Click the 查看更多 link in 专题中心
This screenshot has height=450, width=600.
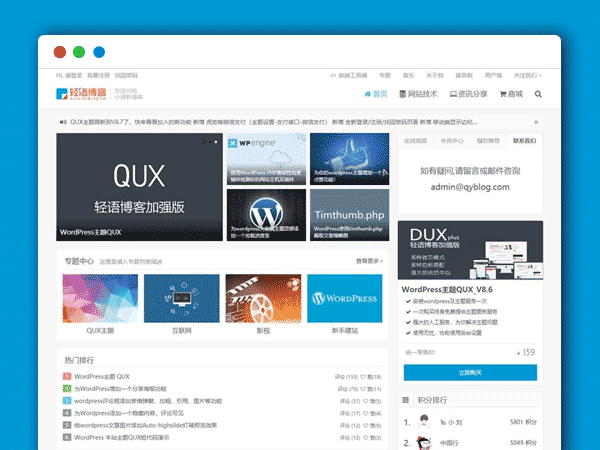point(368,261)
